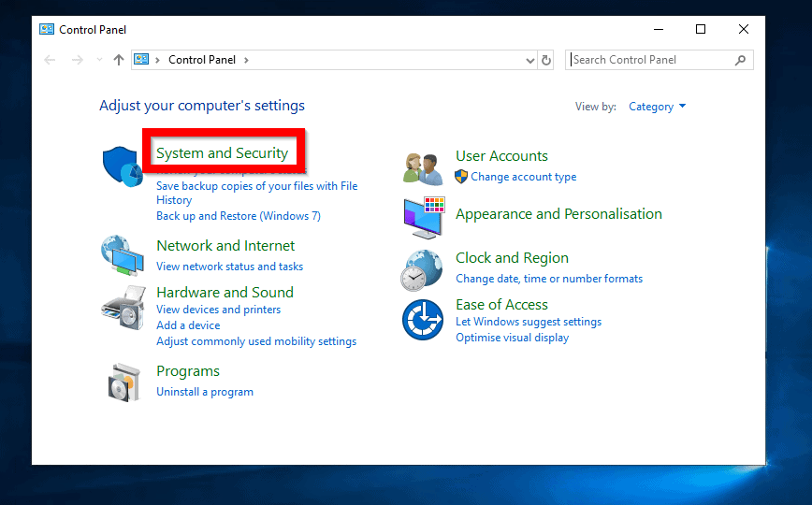Viewport: 812px width, 505px height.
Task: Click the Forward navigation arrow
Action: (77, 60)
